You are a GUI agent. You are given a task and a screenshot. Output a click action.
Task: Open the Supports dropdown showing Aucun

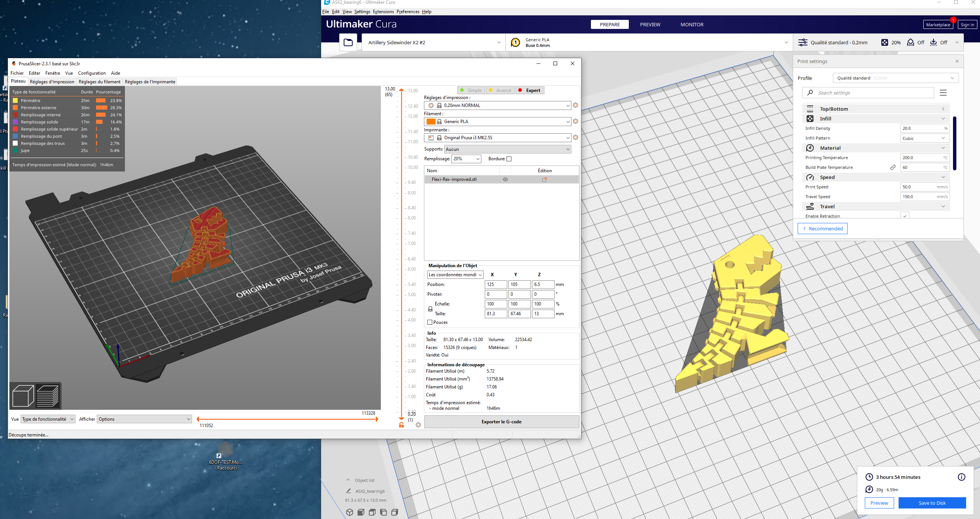[507, 149]
